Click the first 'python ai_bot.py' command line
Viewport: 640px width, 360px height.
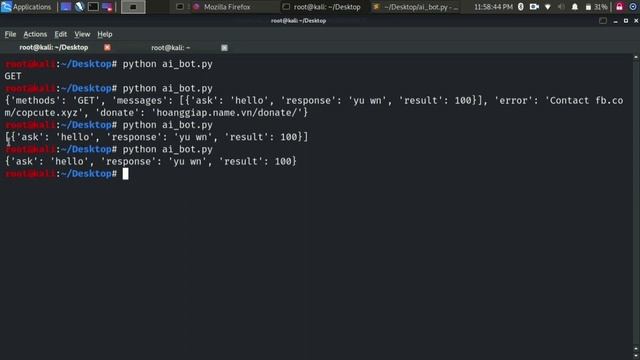(x=167, y=64)
